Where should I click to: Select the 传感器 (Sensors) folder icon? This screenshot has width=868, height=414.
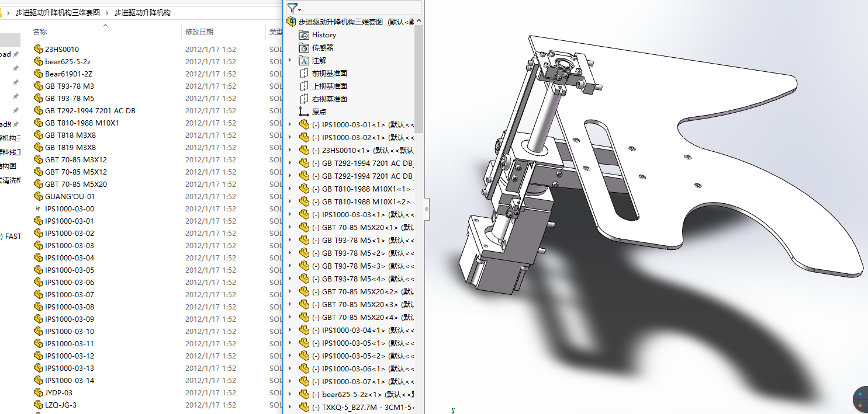coord(304,48)
